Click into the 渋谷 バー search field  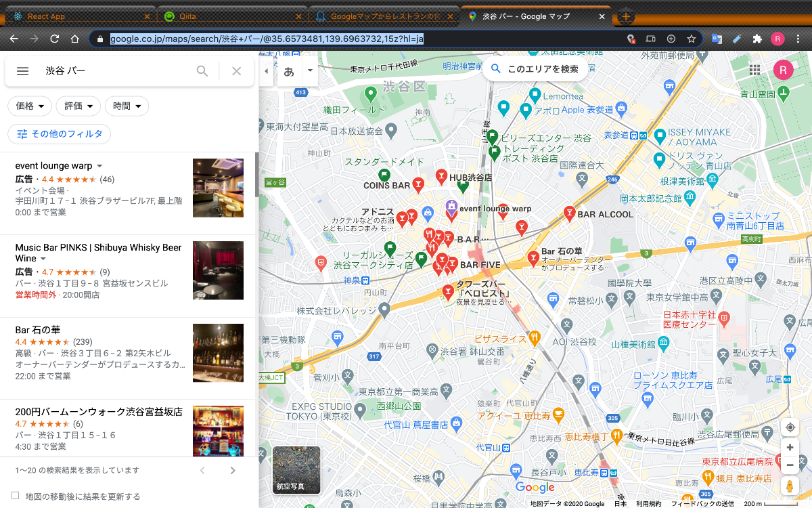click(115, 71)
